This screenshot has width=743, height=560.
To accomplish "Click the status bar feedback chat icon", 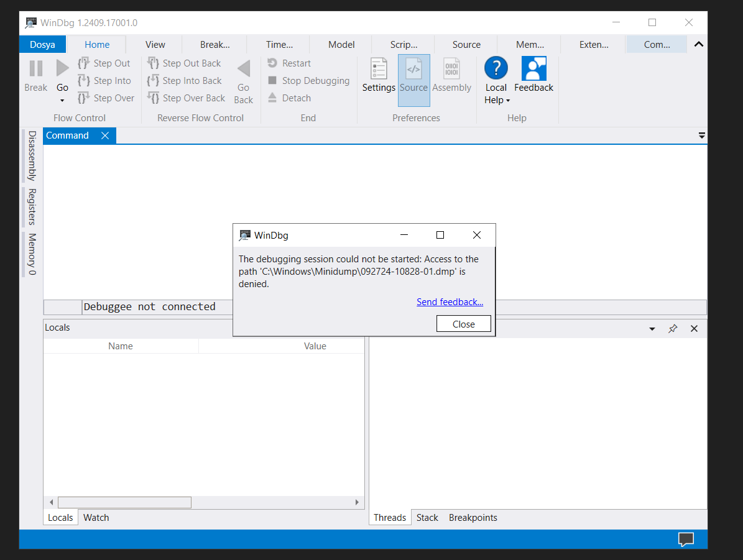I will click(x=686, y=539).
